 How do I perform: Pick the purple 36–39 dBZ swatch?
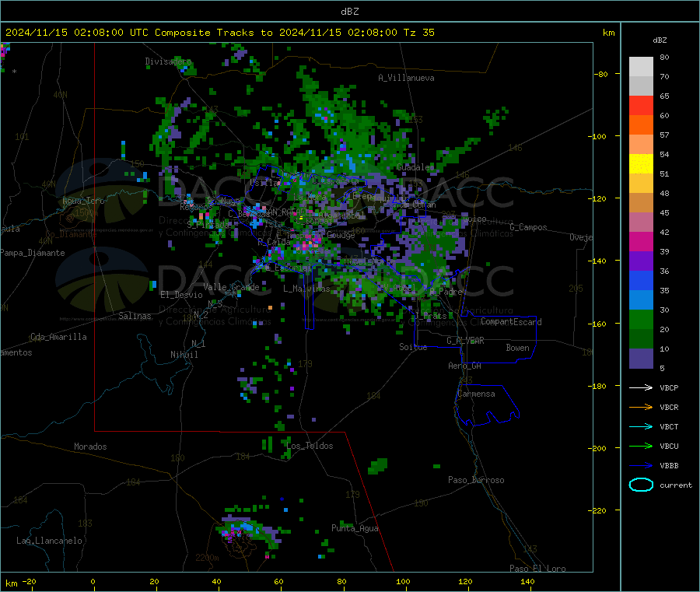click(641, 261)
